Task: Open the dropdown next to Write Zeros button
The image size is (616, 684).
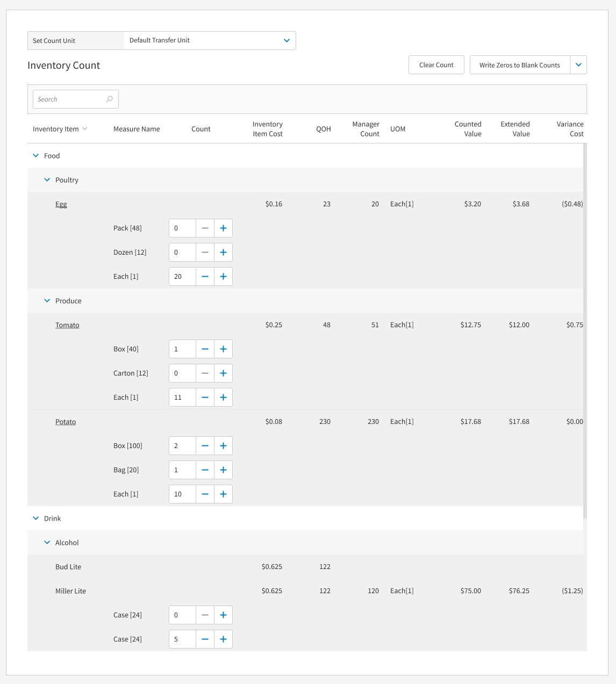Action: 578,64
